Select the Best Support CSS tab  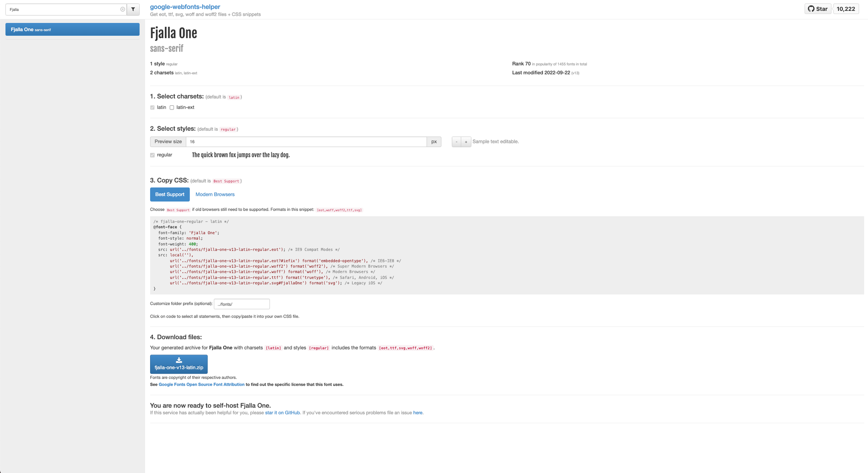coord(170,194)
